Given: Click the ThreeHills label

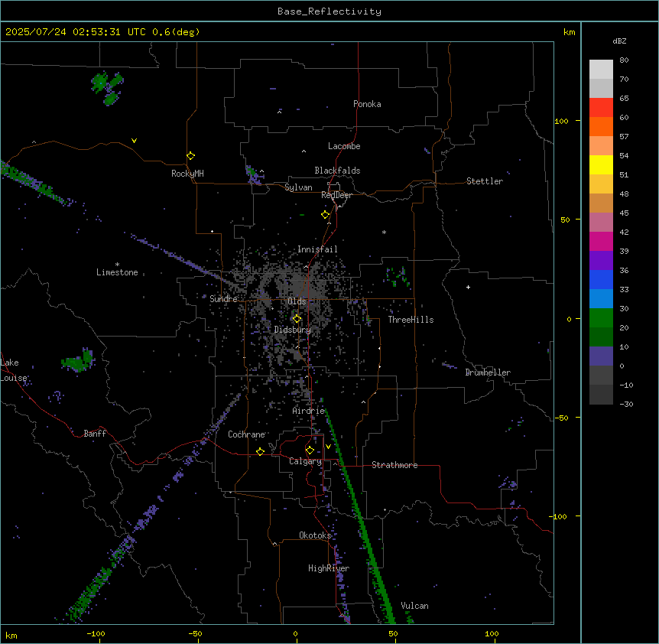Looking at the screenshot, I should coord(411,320).
